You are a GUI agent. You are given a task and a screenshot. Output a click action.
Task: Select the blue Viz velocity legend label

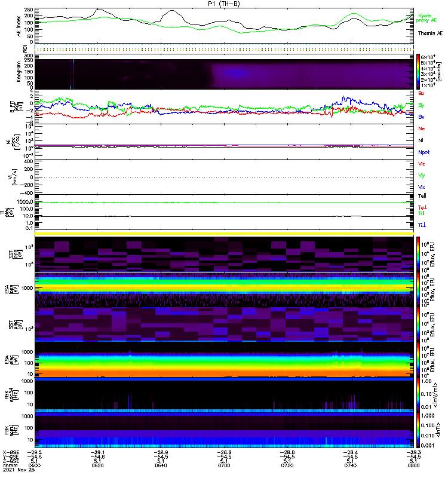pyautogui.click(x=422, y=187)
